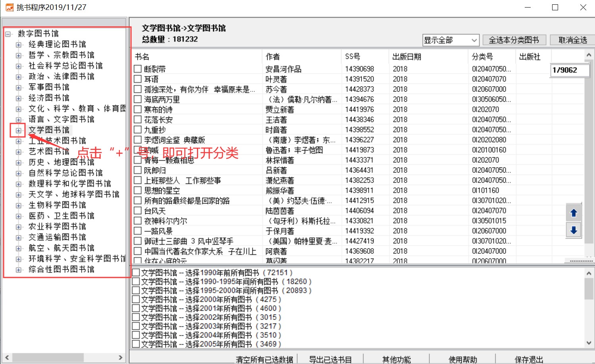Expand the 医药、卫生图书馆 plus icon

point(18,216)
